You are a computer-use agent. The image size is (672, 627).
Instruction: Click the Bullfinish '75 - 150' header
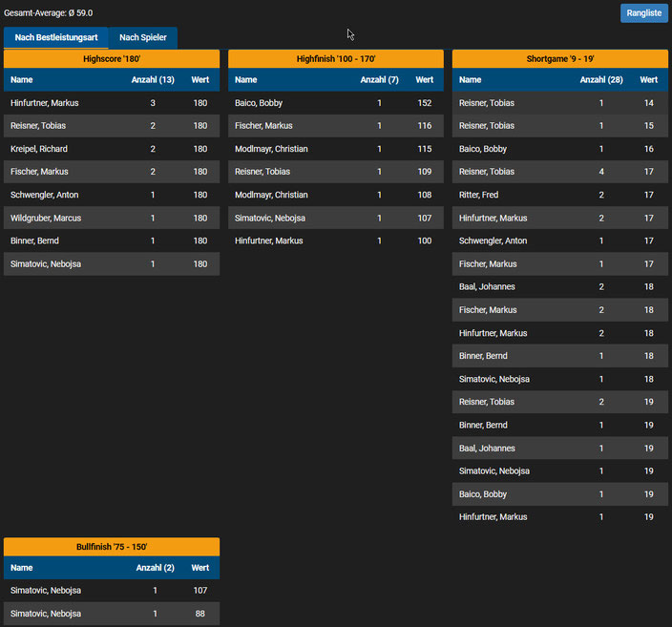112,547
